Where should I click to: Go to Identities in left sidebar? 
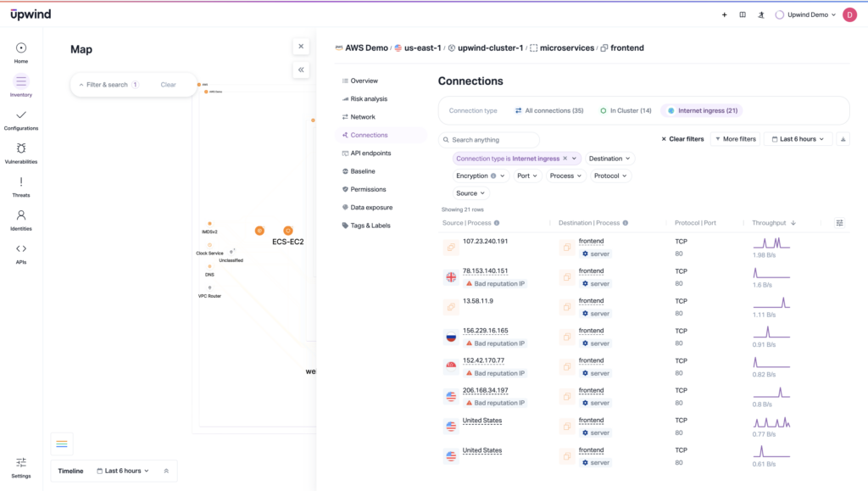[21, 220]
